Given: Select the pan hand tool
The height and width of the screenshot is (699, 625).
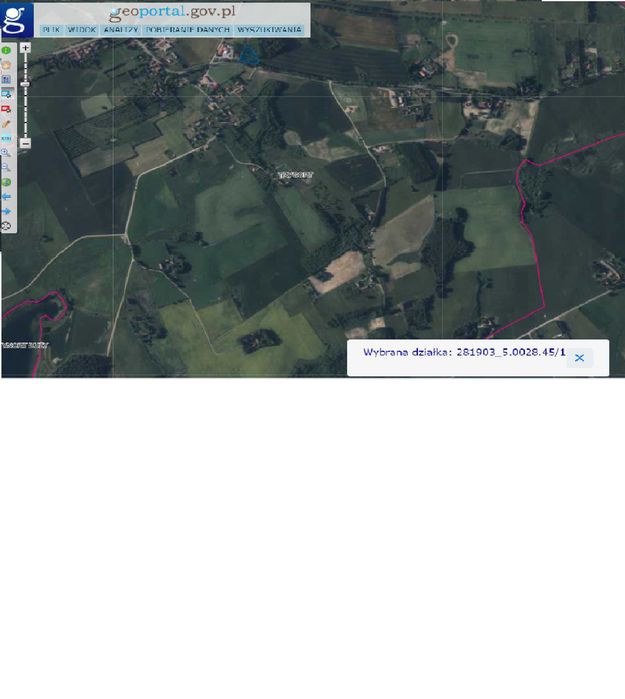Looking at the screenshot, I should coord(6,65).
